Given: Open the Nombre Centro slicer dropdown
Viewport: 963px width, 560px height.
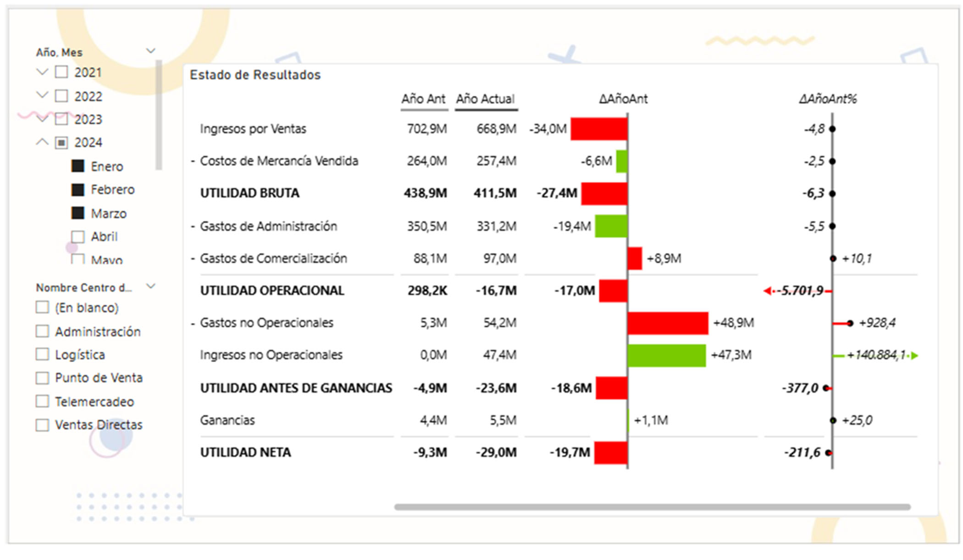Looking at the screenshot, I should [x=150, y=287].
